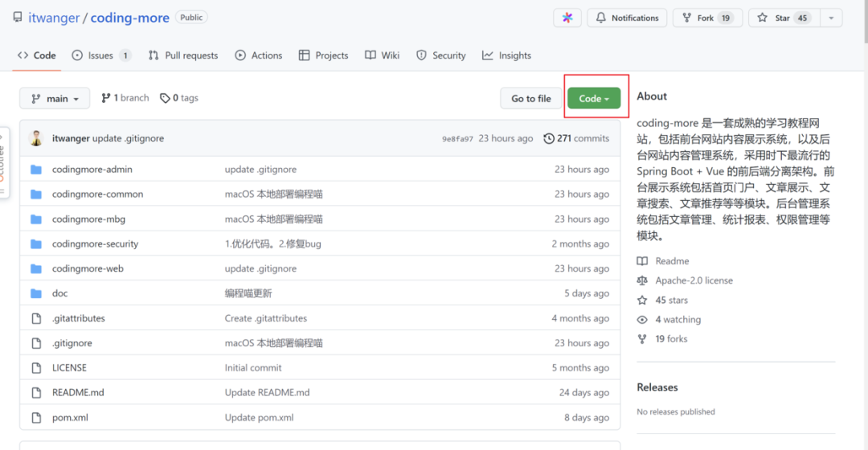The image size is (868, 450).
Task: Click the folder icon for codingmore-web
Action: 36,268
